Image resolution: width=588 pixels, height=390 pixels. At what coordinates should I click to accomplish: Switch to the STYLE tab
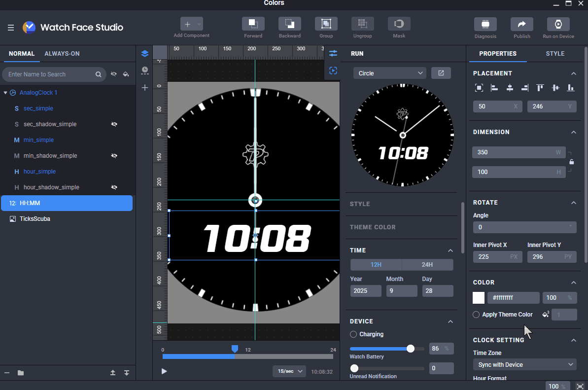(x=555, y=54)
